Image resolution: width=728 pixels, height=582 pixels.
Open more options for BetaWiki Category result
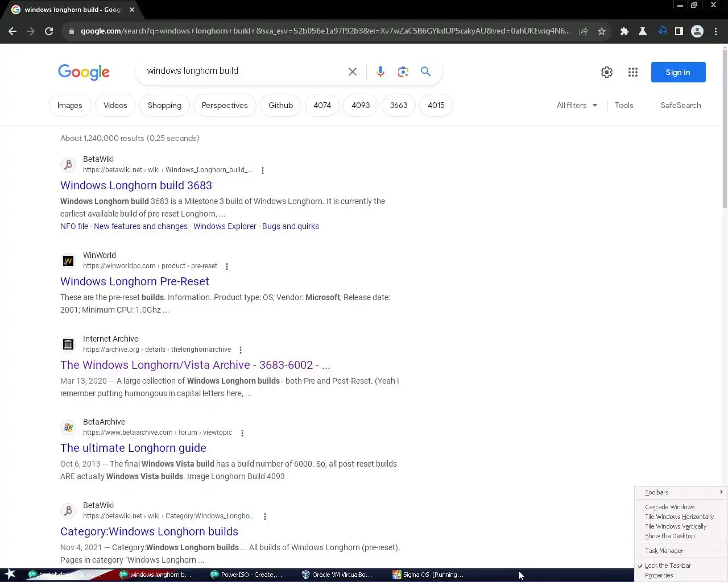[265, 517]
